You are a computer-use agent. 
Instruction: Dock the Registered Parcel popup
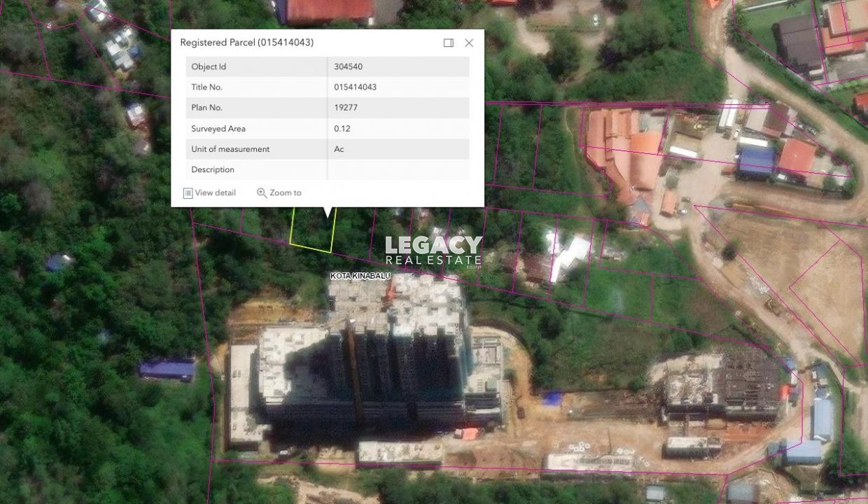pyautogui.click(x=449, y=43)
